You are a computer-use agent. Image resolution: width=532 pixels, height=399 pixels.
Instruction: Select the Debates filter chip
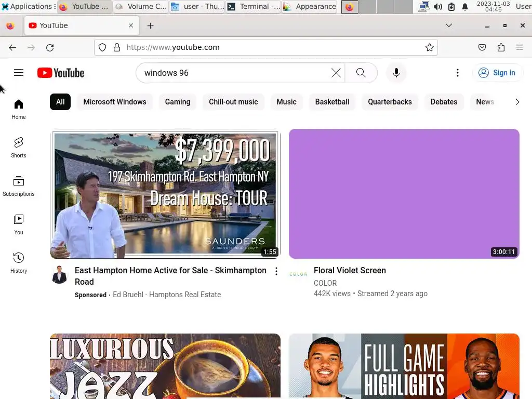(444, 102)
